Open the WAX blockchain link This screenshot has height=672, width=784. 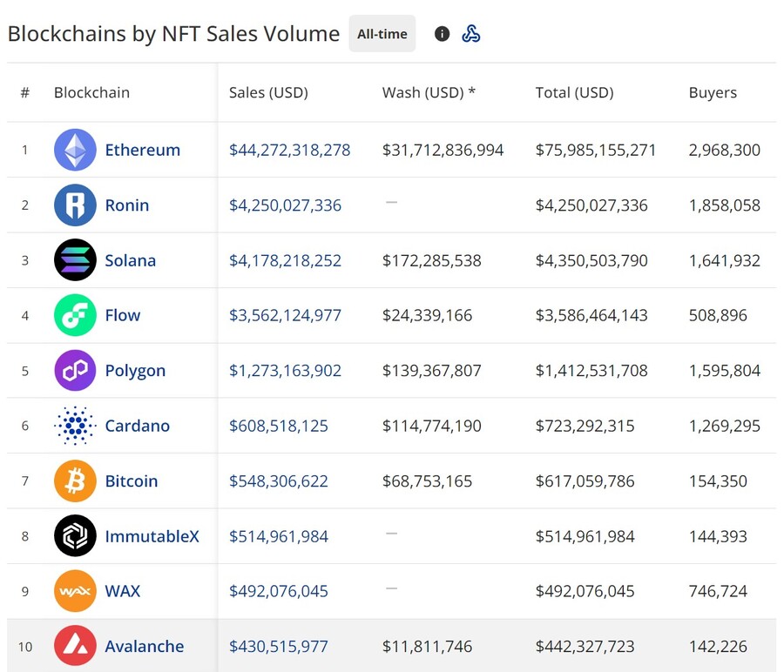tap(123, 591)
